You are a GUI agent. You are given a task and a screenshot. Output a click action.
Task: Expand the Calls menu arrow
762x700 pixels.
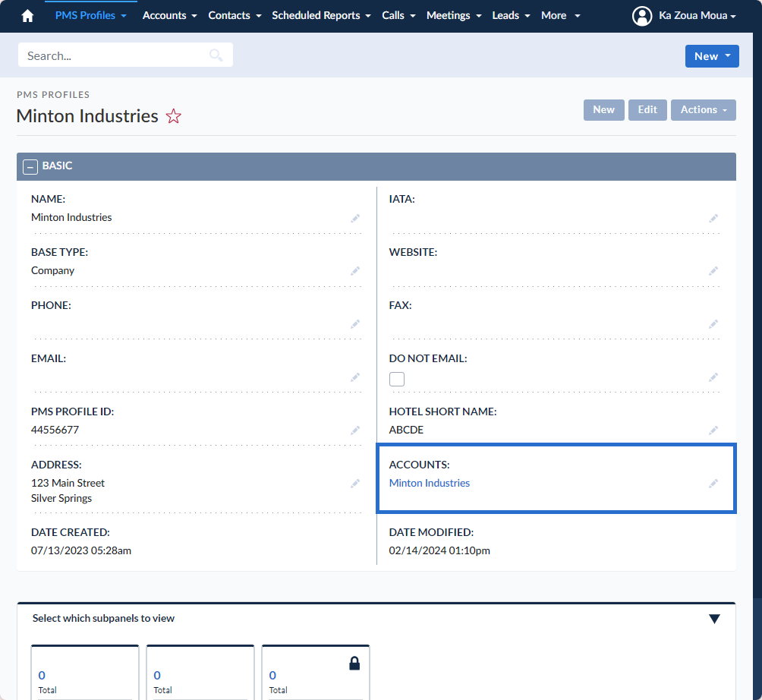point(413,16)
